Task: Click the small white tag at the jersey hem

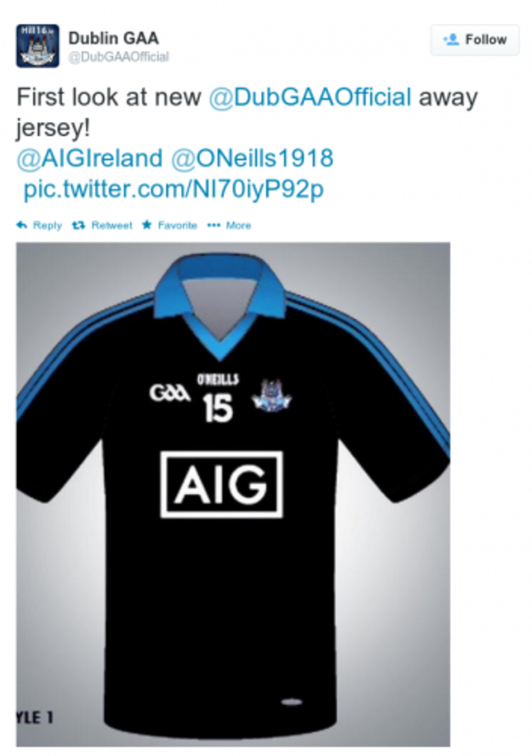Action: click(291, 702)
